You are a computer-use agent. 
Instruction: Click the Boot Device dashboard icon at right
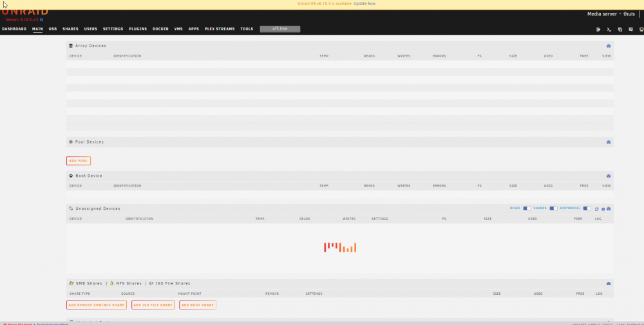tap(609, 176)
